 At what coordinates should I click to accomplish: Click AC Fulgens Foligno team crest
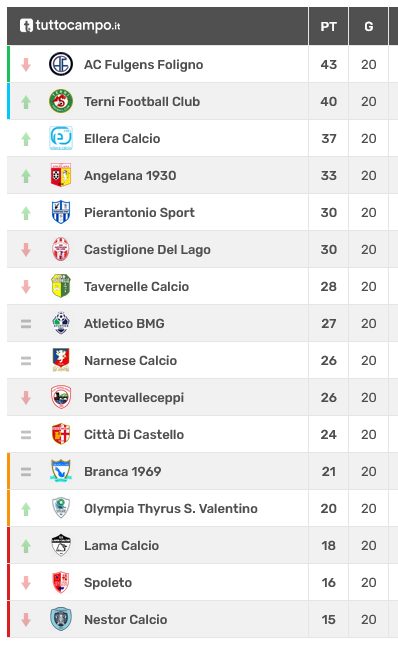(61, 64)
